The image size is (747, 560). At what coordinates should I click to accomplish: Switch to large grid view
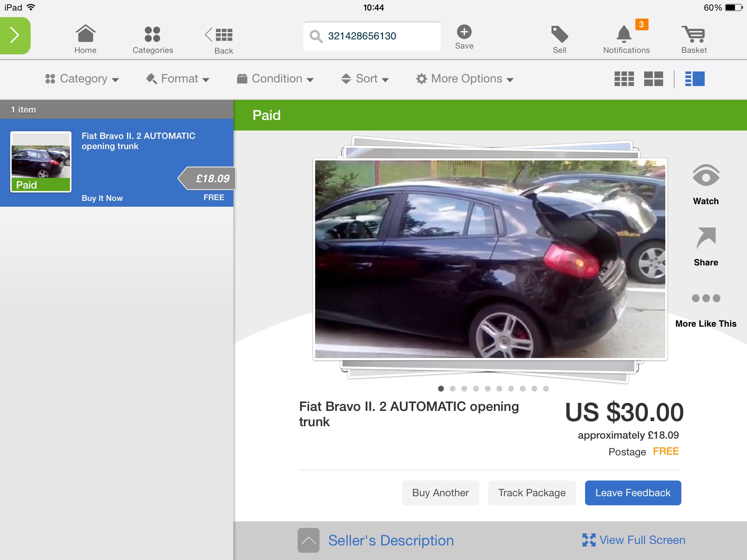tap(654, 79)
